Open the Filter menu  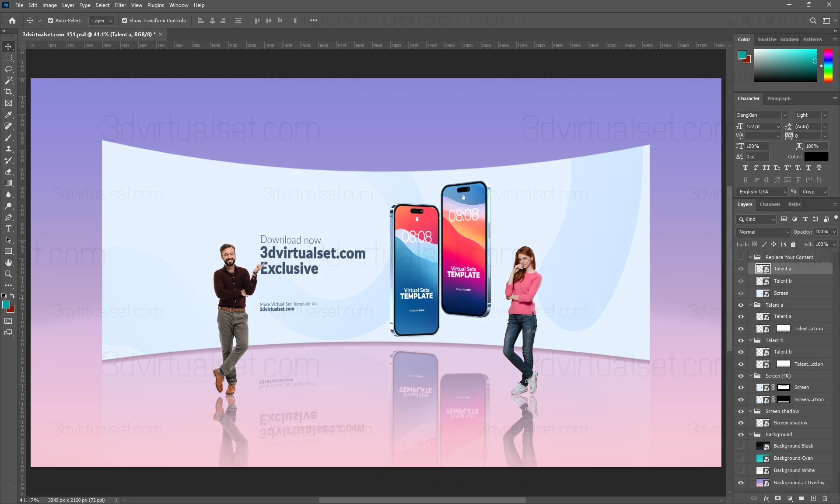[120, 5]
